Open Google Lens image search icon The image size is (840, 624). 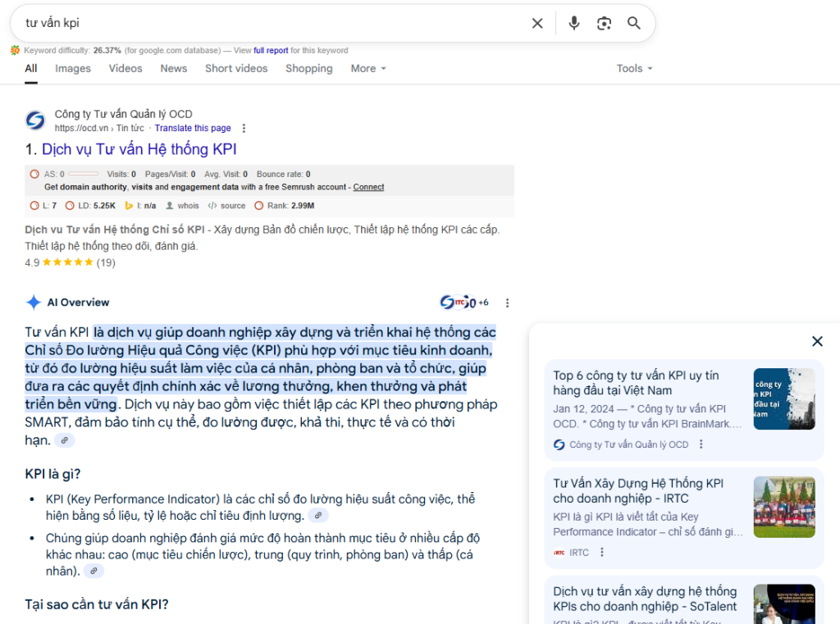pyautogui.click(x=604, y=23)
